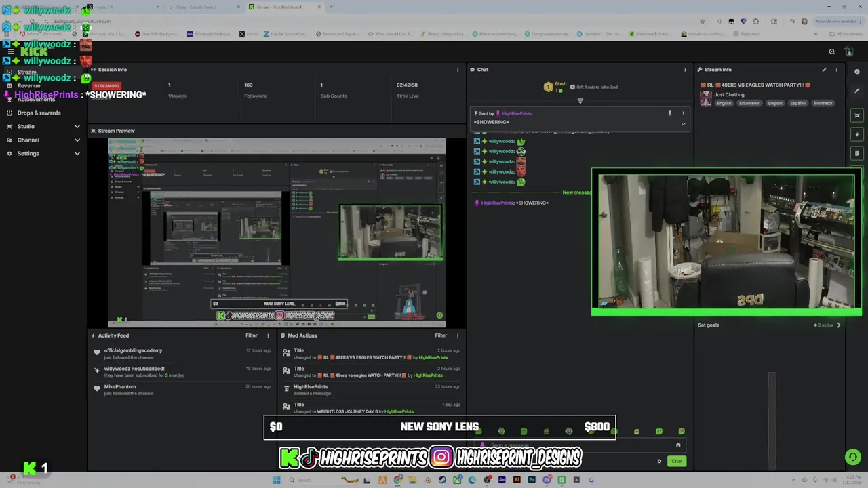Click the green Chat send button
This screenshot has height=488, width=868.
click(x=677, y=462)
